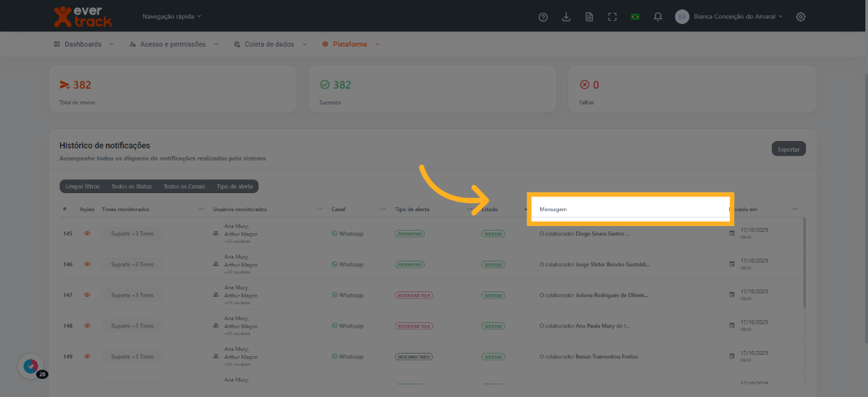Toggle fullscreen mode icon
Image resolution: width=868 pixels, height=397 pixels.
pyautogui.click(x=612, y=17)
